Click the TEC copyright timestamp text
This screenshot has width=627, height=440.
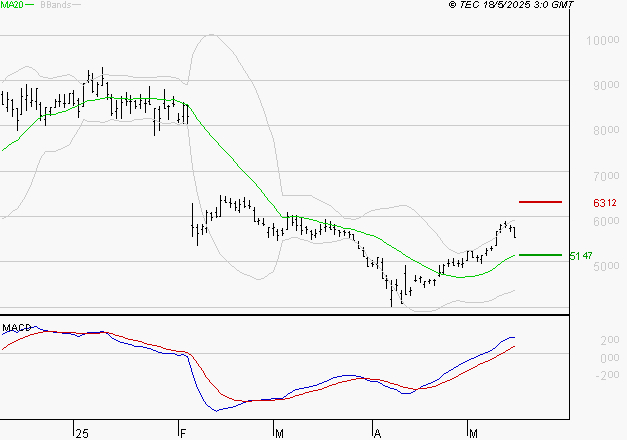(x=511, y=6)
